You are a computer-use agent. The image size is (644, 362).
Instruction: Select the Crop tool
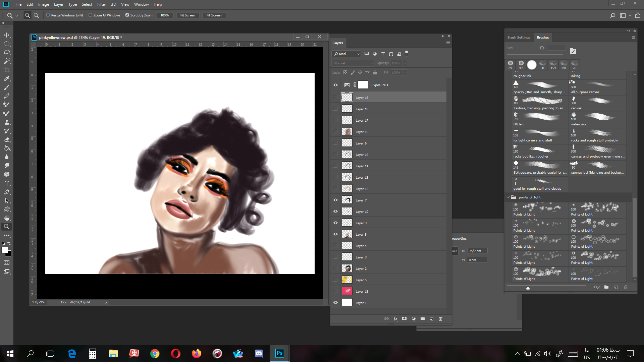pos(7,70)
